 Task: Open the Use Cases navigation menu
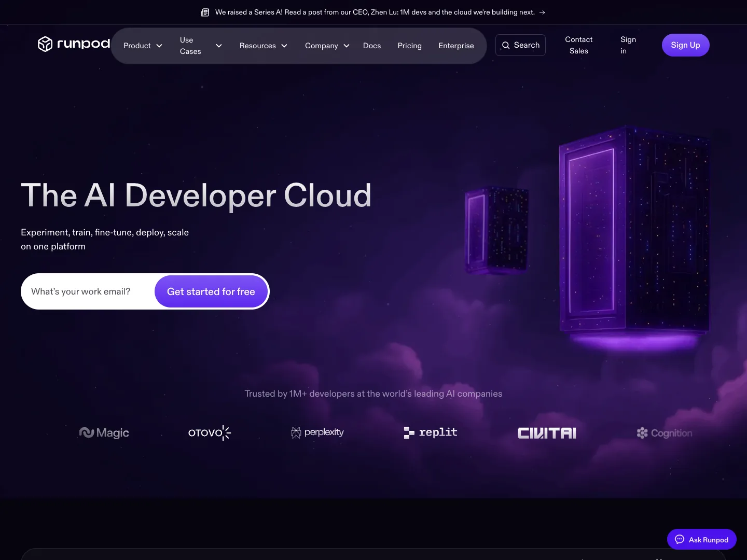click(x=201, y=46)
